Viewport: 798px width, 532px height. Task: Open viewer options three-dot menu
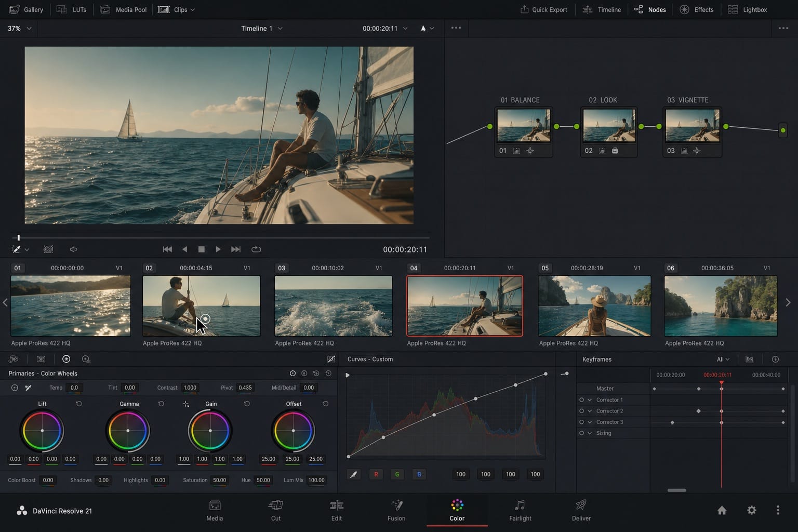click(x=456, y=28)
